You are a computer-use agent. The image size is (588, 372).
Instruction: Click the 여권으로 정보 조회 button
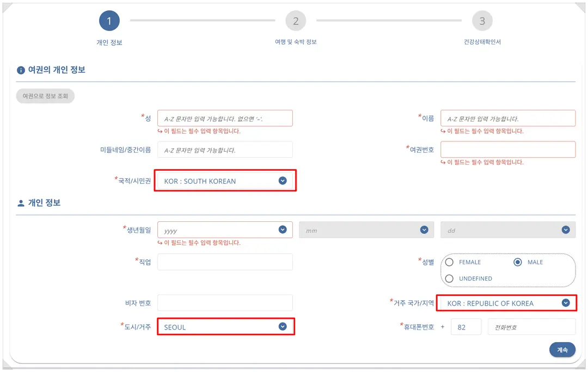[45, 96]
